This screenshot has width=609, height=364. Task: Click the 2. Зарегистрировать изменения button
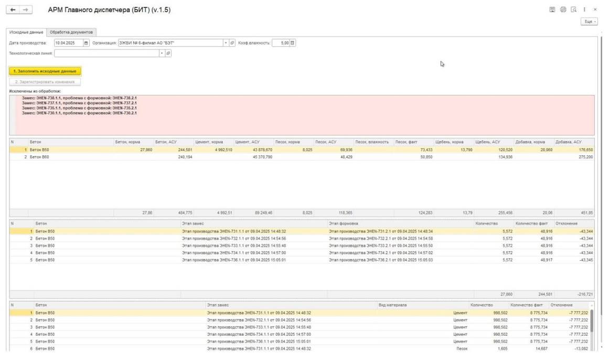pyautogui.click(x=45, y=82)
